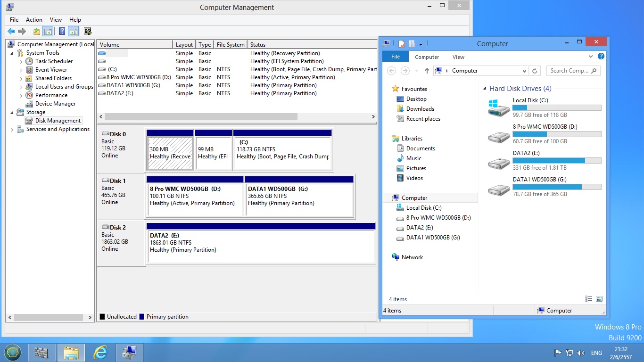
Task: Launch Internet Explorer from the taskbar
Action: tap(100, 352)
